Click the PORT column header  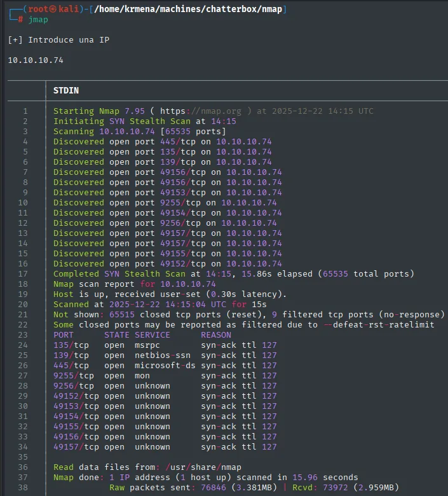click(x=64, y=334)
